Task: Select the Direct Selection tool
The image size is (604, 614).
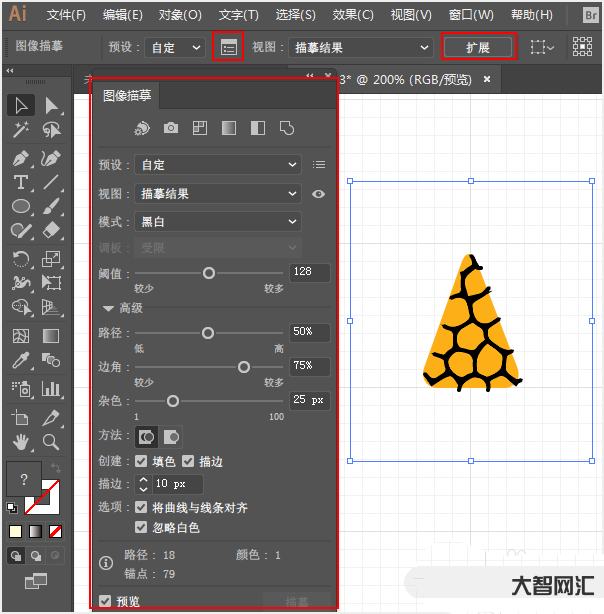Action: [51, 106]
